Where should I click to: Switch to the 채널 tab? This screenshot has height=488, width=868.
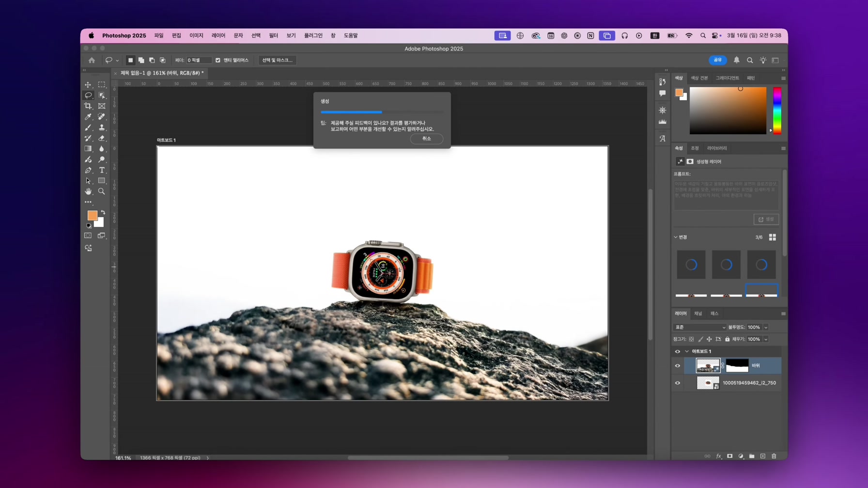(x=698, y=314)
